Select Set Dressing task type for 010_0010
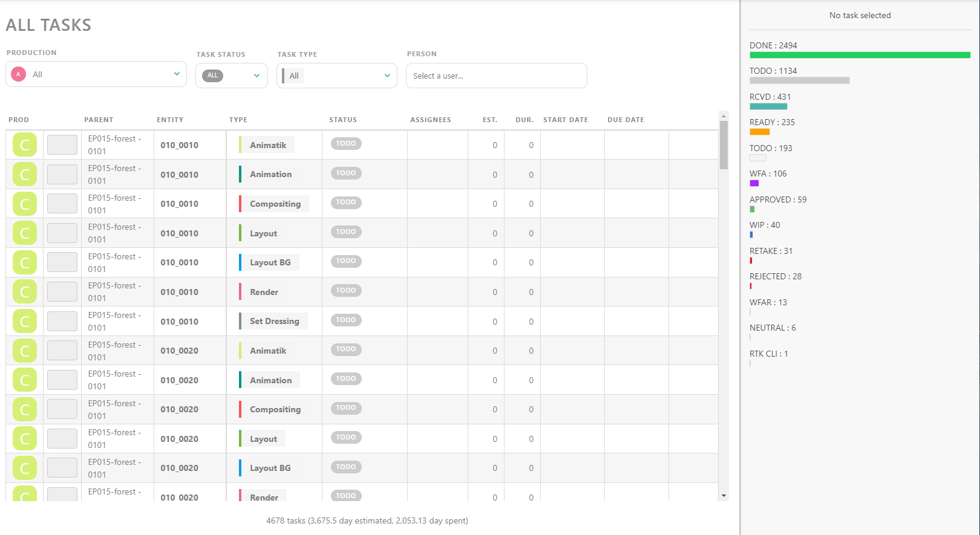The width and height of the screenshot is (980, 535). (273, 321)
